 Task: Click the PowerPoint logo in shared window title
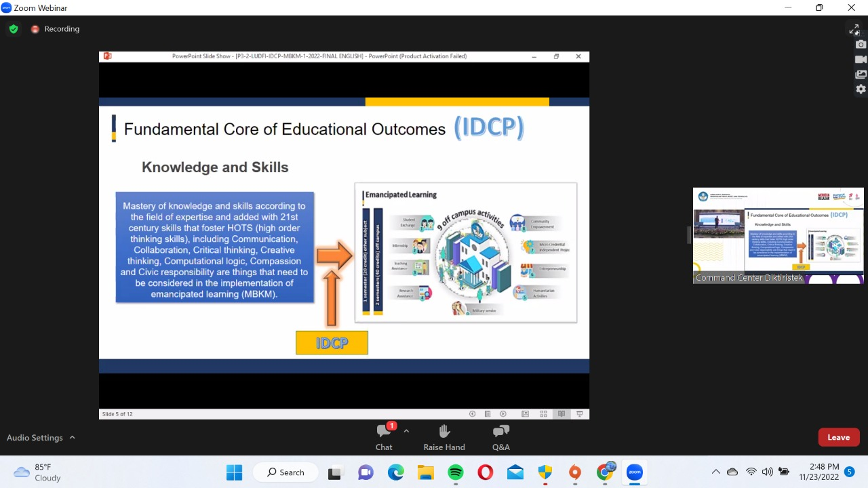tap(107, 56)
